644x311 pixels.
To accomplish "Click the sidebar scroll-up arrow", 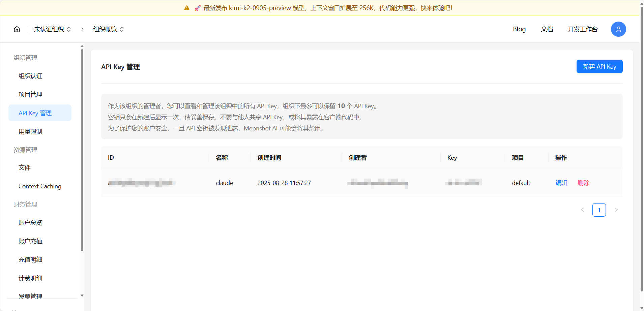I will point(82,46).
